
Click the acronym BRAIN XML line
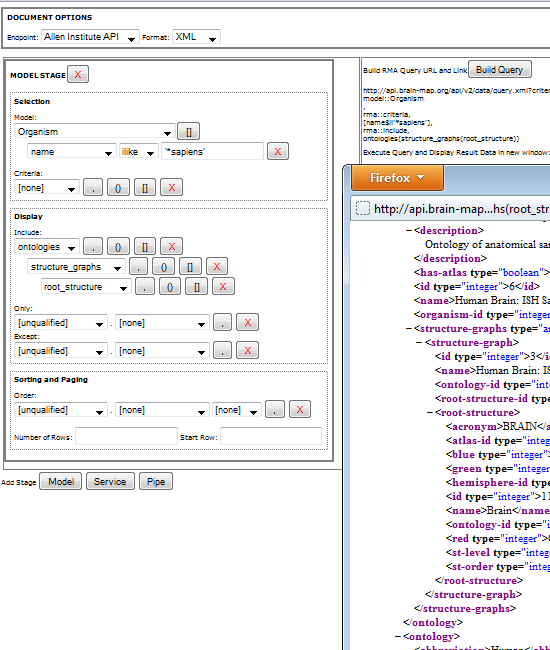click(498, 427)
